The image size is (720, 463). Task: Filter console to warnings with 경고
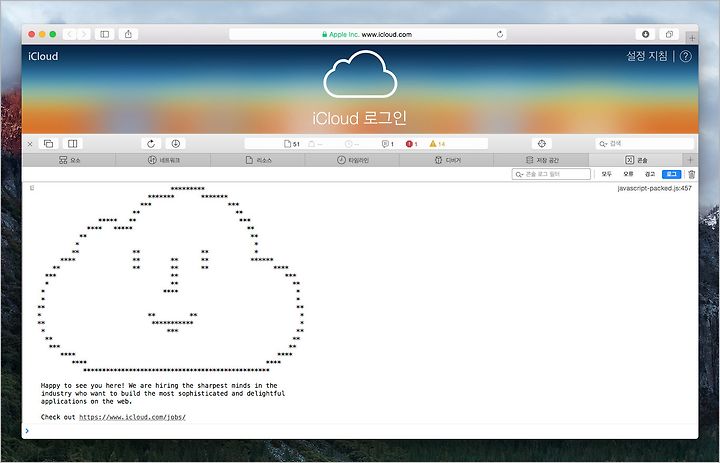pos(650,174)
